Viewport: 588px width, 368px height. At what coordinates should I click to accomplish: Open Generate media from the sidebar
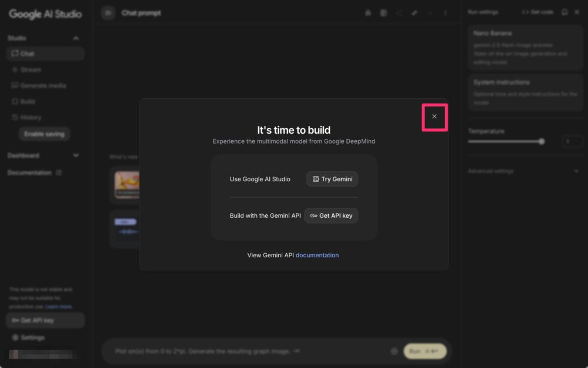[x=43, y=85]
